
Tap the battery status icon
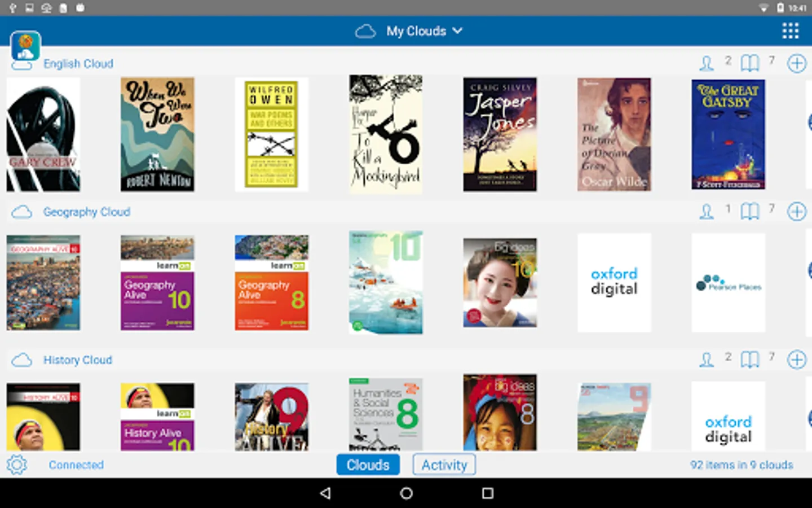tap(780, 8)
